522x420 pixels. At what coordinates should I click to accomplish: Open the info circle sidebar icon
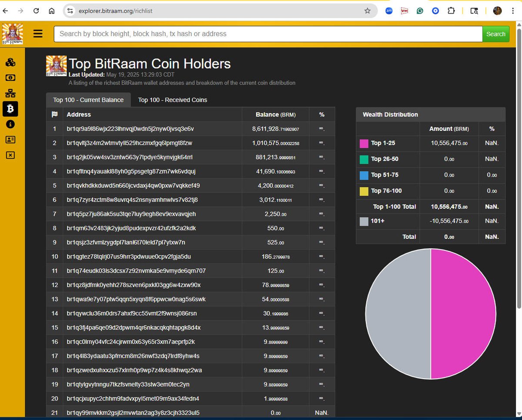pos(10,124)
